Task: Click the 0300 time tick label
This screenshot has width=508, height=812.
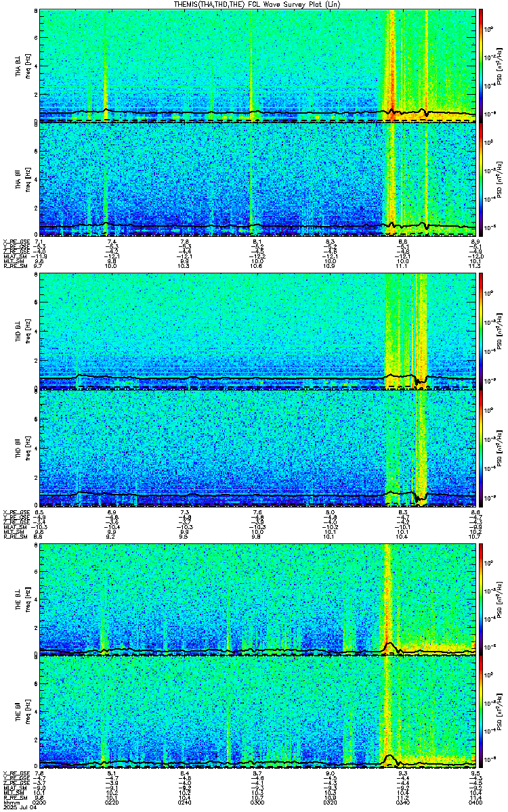Action: pos(257,801)
